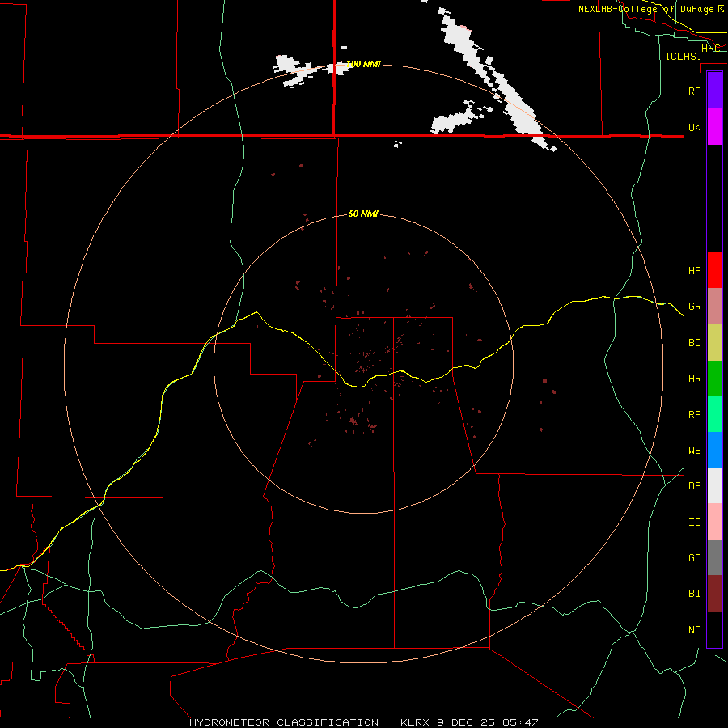Click the GR legend label
Screen dimensions: 728x728
coord(694,307)
